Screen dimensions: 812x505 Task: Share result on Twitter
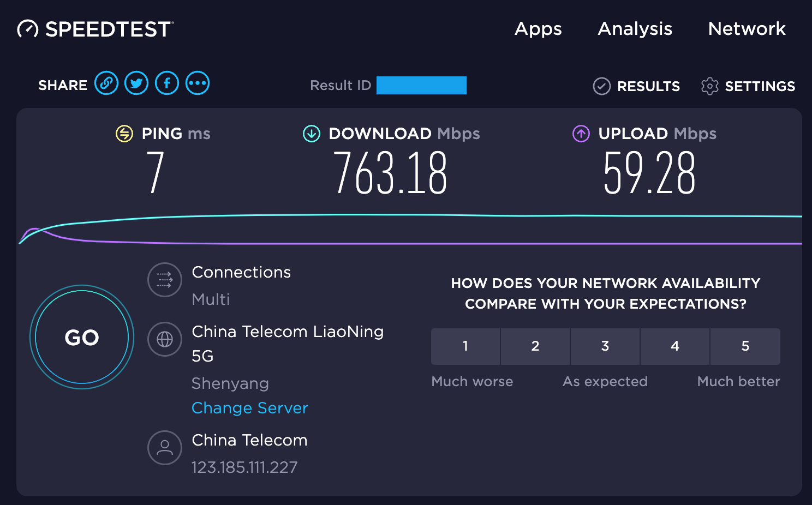point(136,83)
